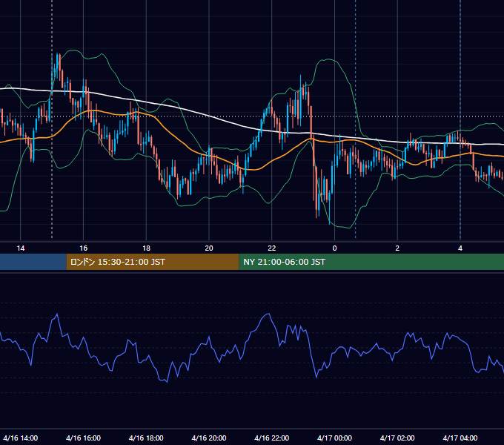Select the NY 21:00-06:00 JST session bar
Image resolution: width=504 pixels, height=445 pixels.
[x=371, y=262]
